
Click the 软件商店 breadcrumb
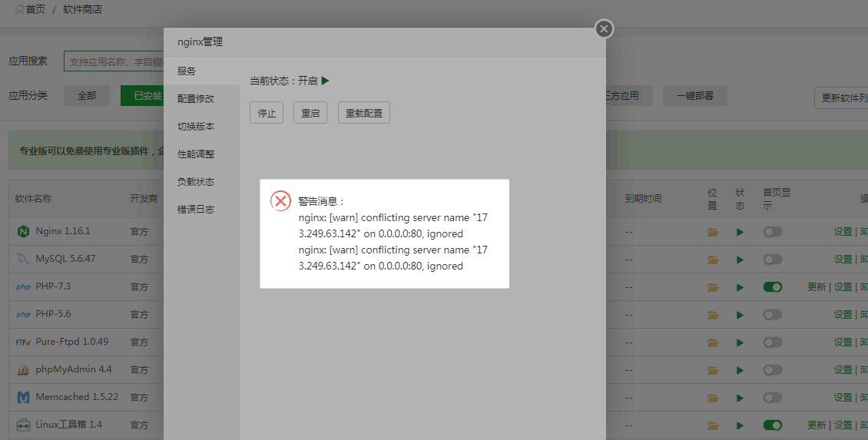pyautogui.click(x=82, y=9)
